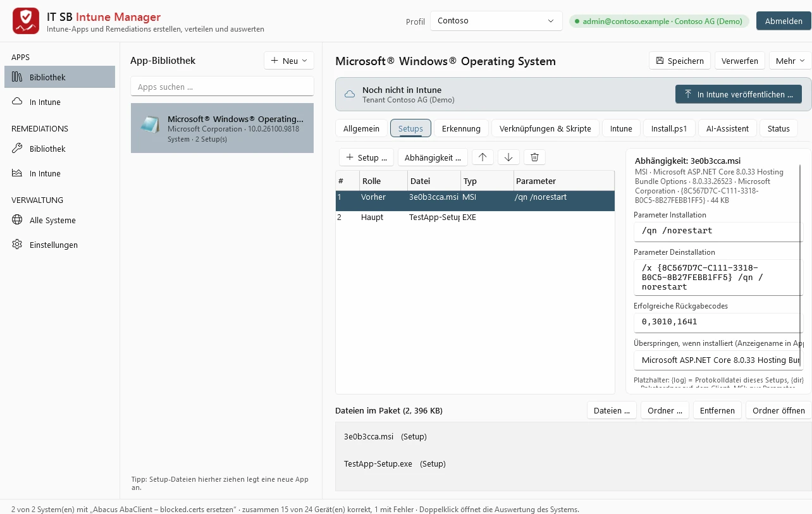Click the Ordner öffnen button
The height and width of the screenshot is (514, 812).
[x=778, y=410]
